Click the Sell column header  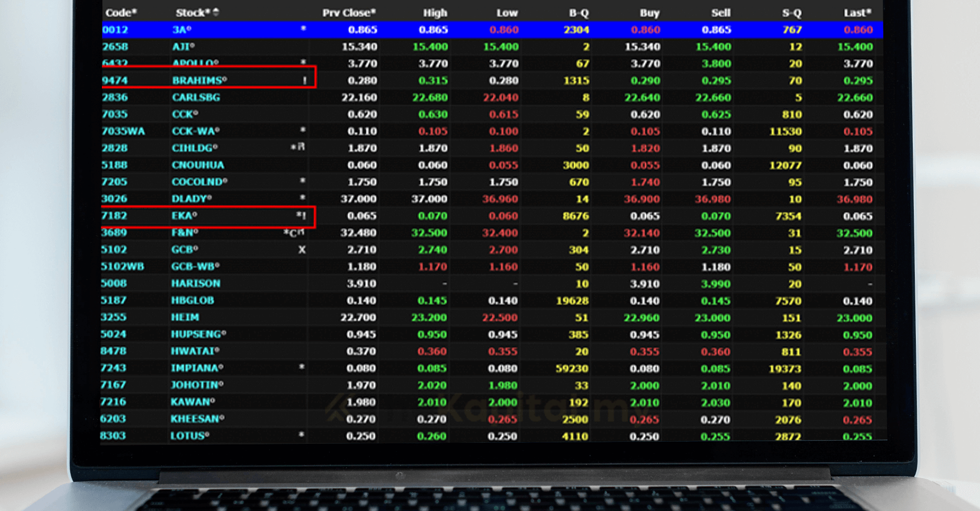point(720,13)
